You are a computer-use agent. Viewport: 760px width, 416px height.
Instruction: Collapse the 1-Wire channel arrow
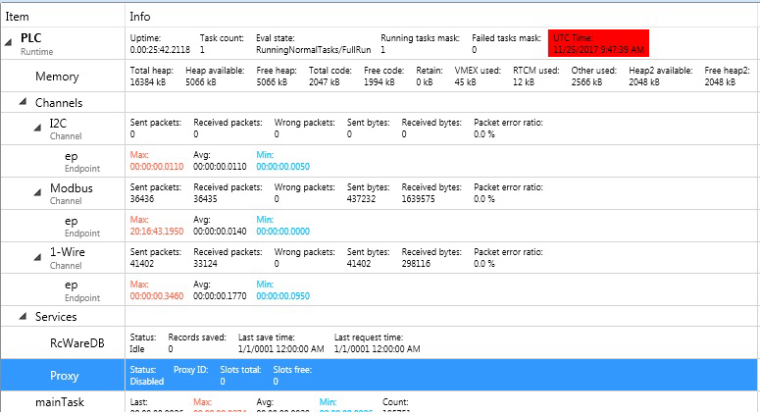pos(37,252)
